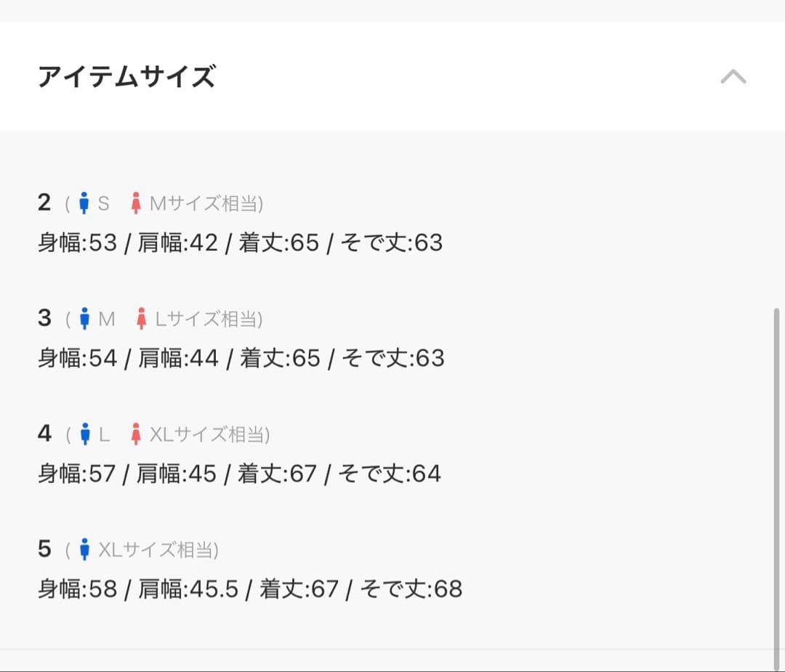Screen dimensions: 785x672
Task: Select the size 3 number label
Action: [44, 318]
